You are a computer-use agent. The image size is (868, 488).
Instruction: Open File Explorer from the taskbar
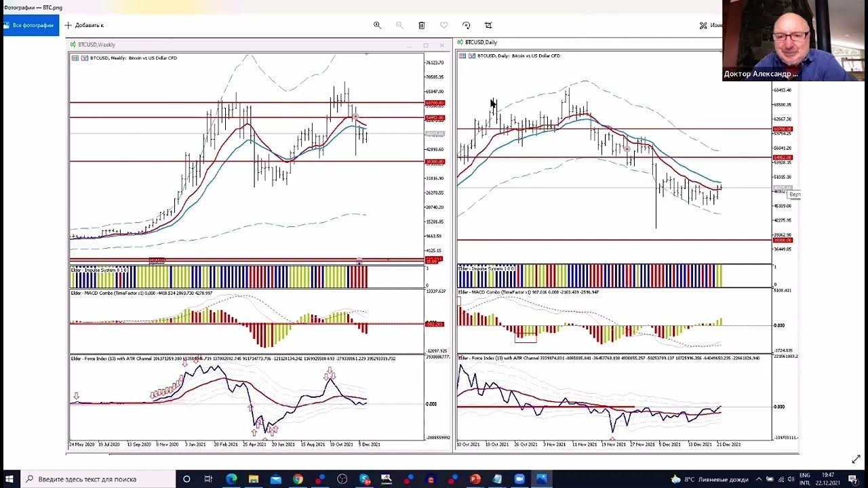click(x=253, y=479)
